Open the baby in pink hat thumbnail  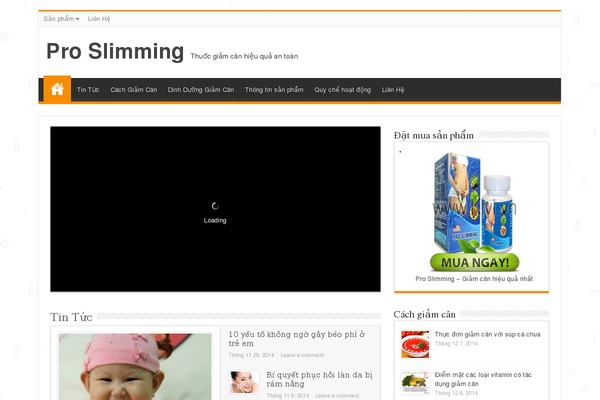click(x=135, y=367)
